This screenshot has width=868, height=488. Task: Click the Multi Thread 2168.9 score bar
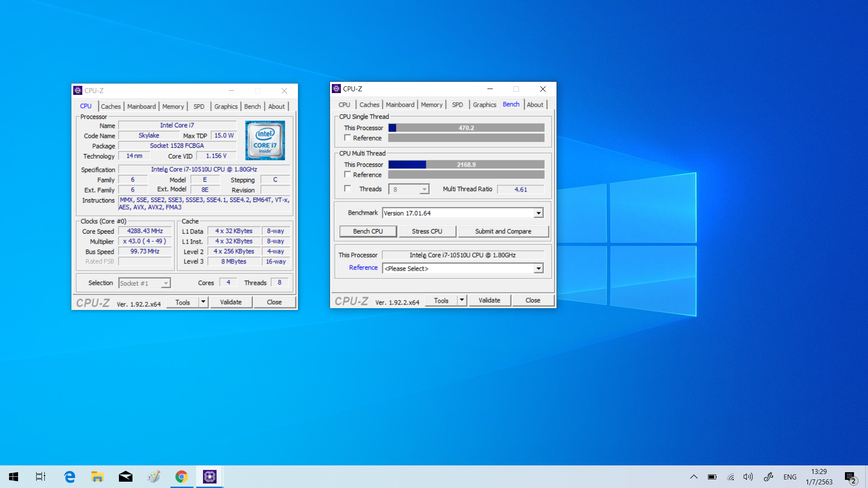pyautogui.click(x=466, y=164)
